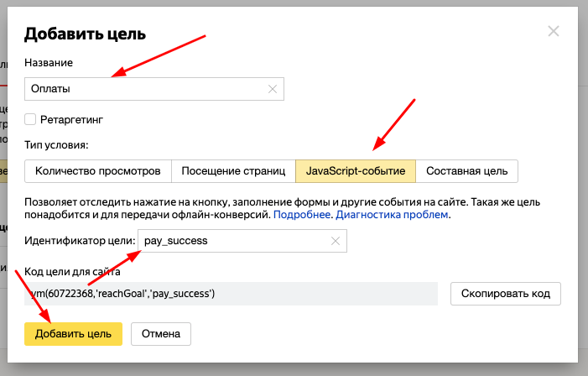Click the Добавить цель dialog heading
Image resolution: width=588 pixels, height=376 pixels.
coord(85,34)
